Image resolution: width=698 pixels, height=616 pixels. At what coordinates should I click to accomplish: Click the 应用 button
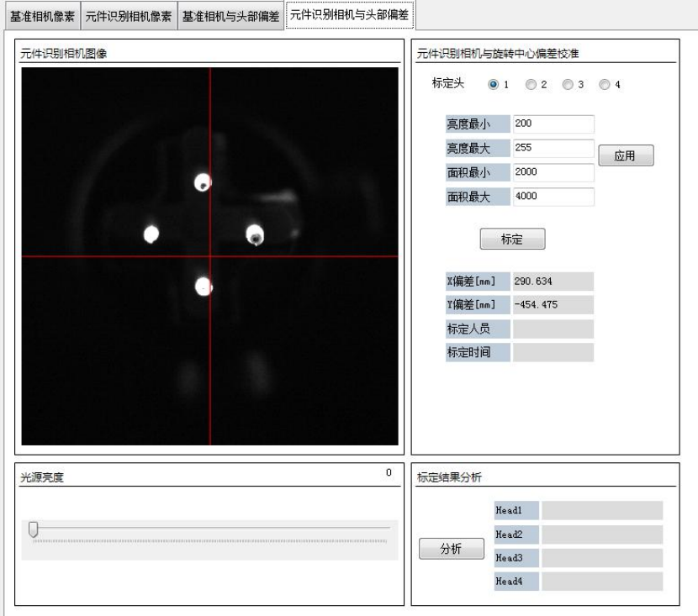click(x=626, y=155)
